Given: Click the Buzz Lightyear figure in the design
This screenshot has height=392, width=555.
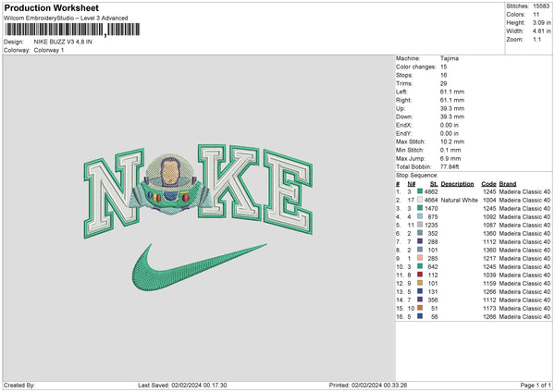Looking at the screenshot, I should 171,184.
